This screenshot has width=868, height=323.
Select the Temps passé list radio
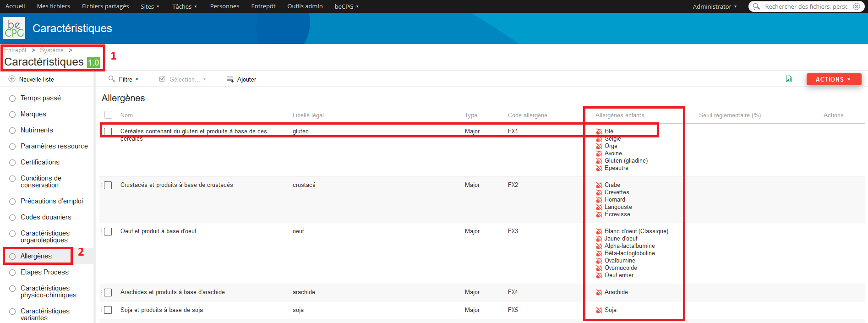click(x=12, y=99)
